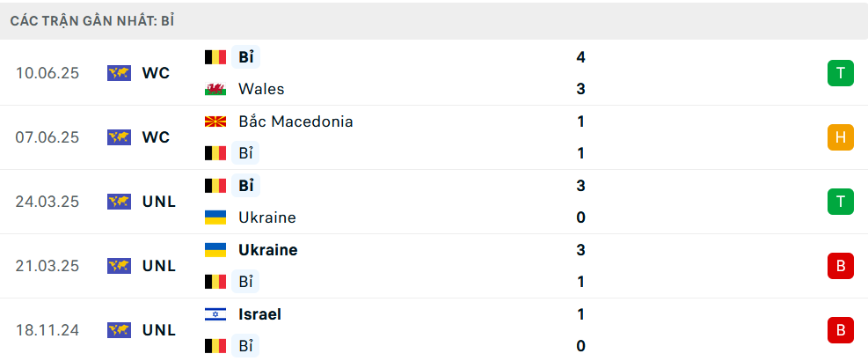
Task: Open the Israel team link
Action: click(x=259, y=314)
